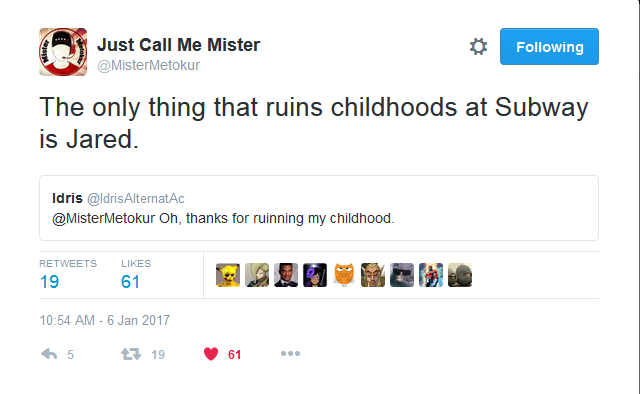
Task: Open the Spider-Man liker avatar
Action: coord(431,275)
